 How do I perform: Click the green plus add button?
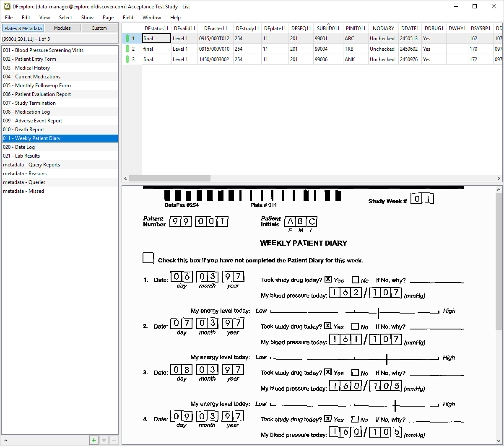(x=94, y=440)
